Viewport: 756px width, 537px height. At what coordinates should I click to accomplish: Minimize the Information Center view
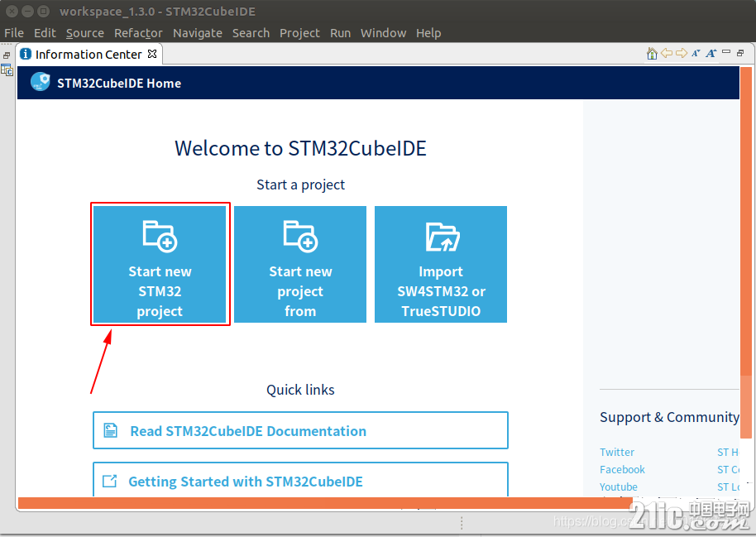pos(726,51)
